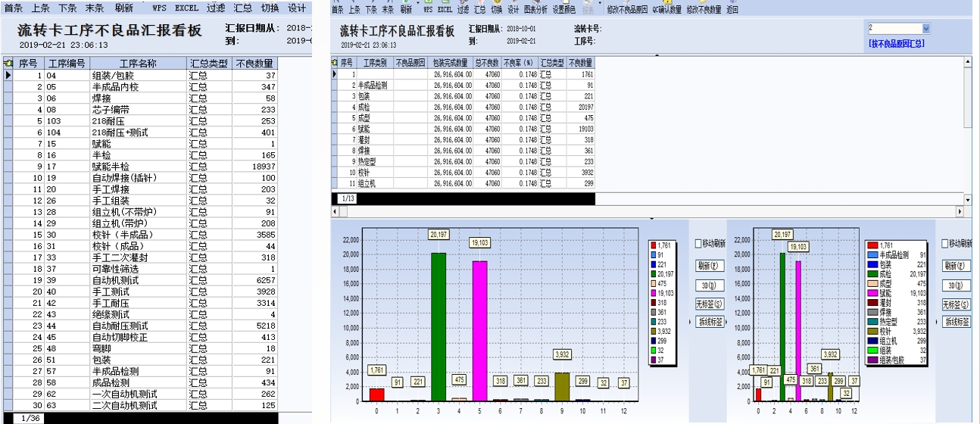
Task: Click 无标签(S) button beside the large chart
Action: (710, 304)
